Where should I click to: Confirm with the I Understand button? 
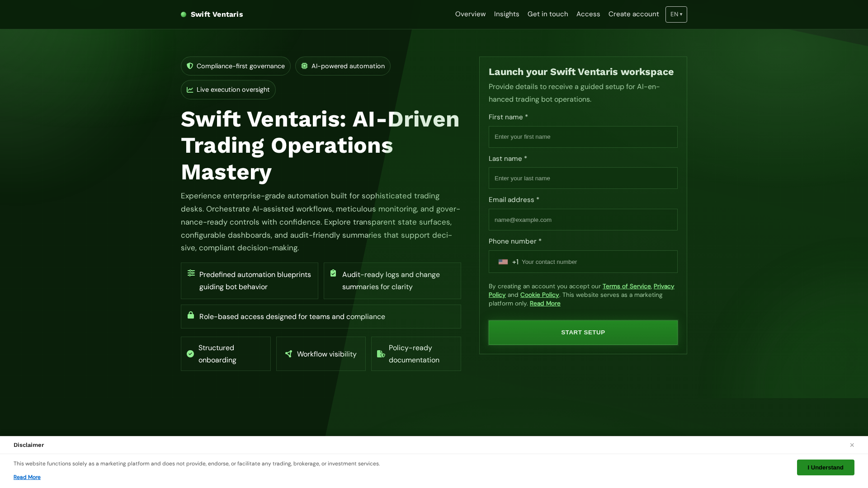[826, 468]
